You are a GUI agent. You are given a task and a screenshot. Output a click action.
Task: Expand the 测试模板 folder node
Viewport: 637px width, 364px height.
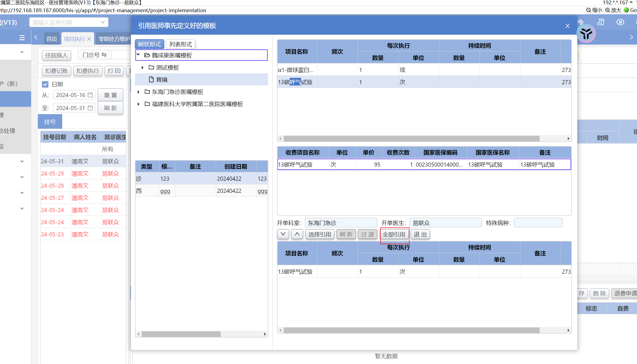[x=143, y=68]
